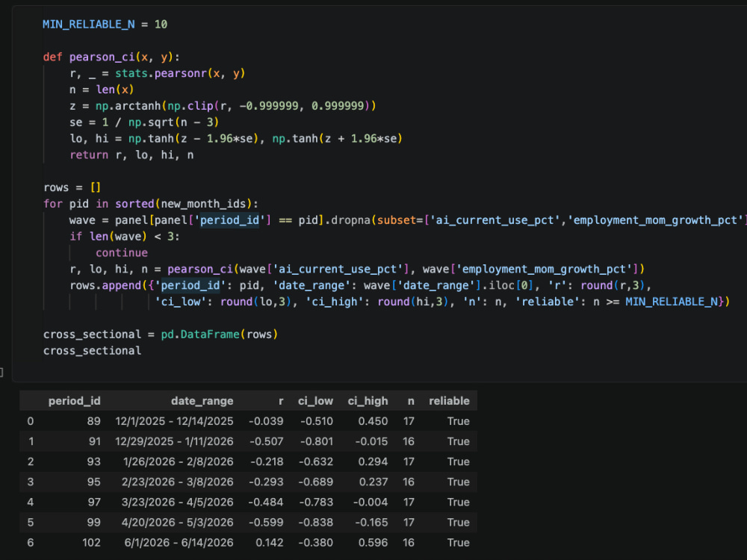Select cell with date range 1/26/2026 - 2/8/2026

(x=179, y=461)
